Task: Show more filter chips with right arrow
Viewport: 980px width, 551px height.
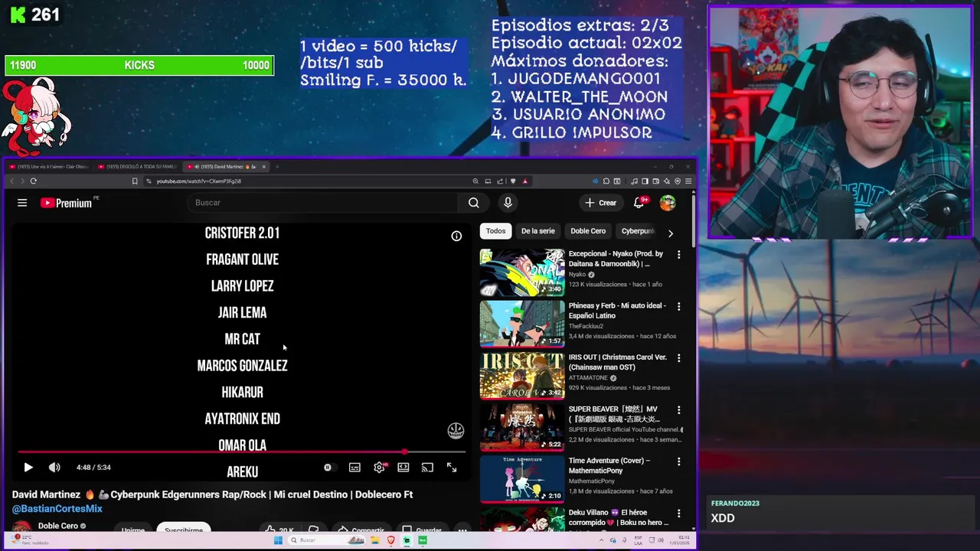Action: click(671, 233)
